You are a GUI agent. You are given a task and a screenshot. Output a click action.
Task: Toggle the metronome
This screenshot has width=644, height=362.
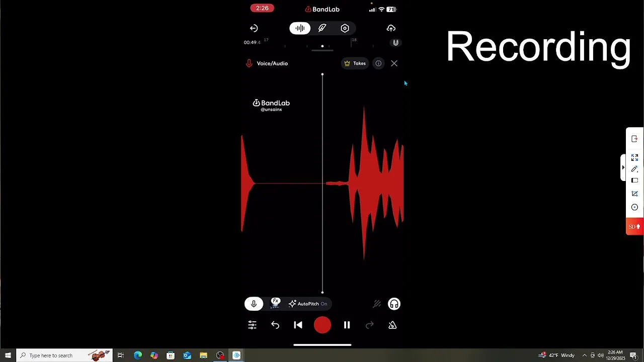coord(392,325)
